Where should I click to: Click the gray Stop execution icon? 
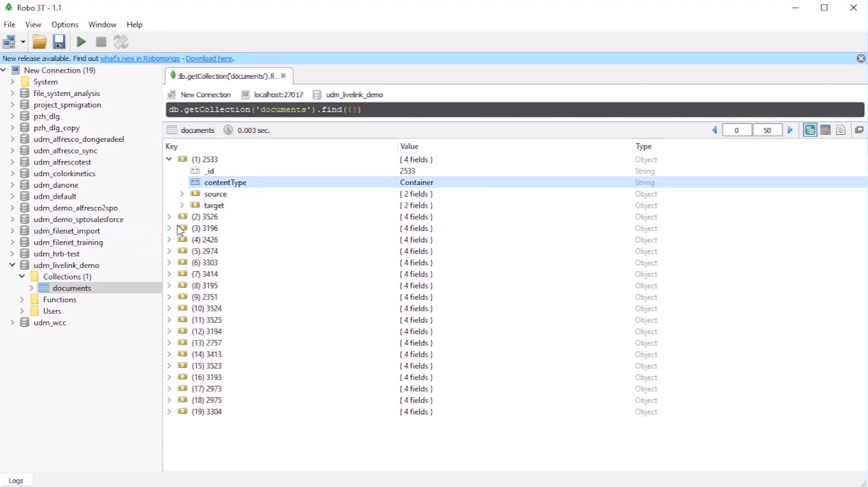tap(101, 42)
